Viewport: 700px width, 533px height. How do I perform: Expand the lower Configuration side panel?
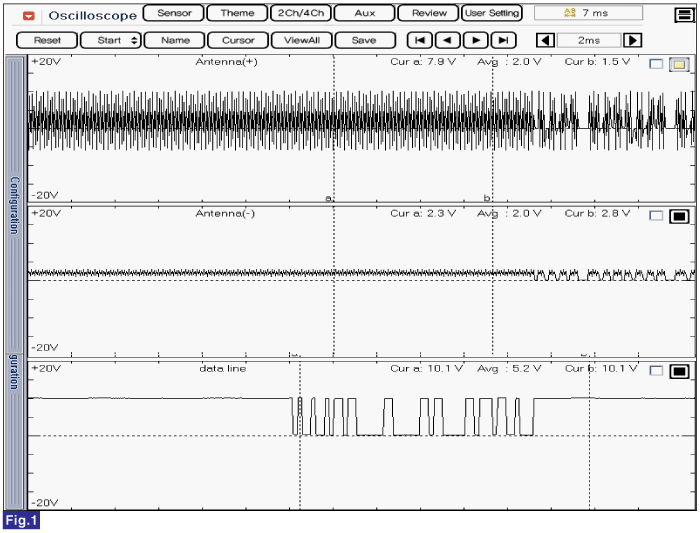tap(15, 431)
